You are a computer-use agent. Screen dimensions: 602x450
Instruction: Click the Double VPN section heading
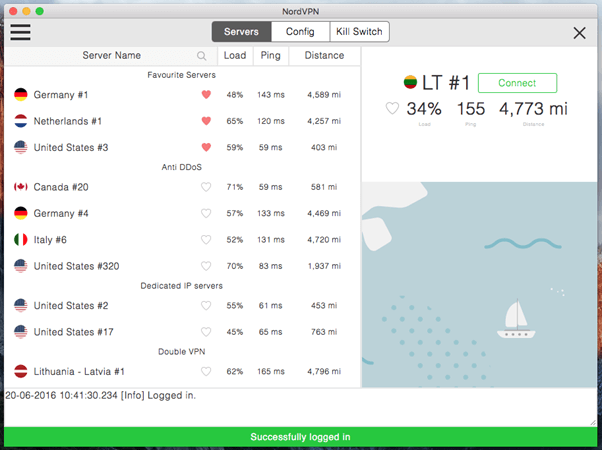(x=181, y=352)
